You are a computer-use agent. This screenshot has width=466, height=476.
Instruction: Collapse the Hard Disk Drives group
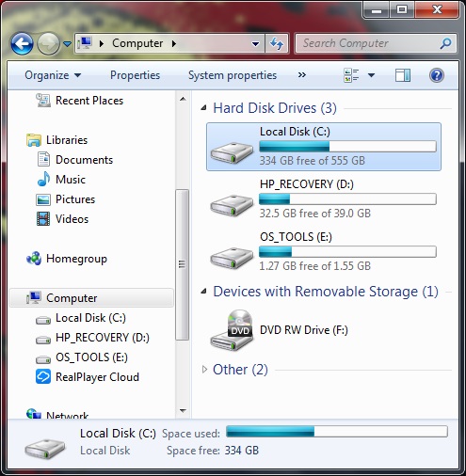click(x=204, y=108)
